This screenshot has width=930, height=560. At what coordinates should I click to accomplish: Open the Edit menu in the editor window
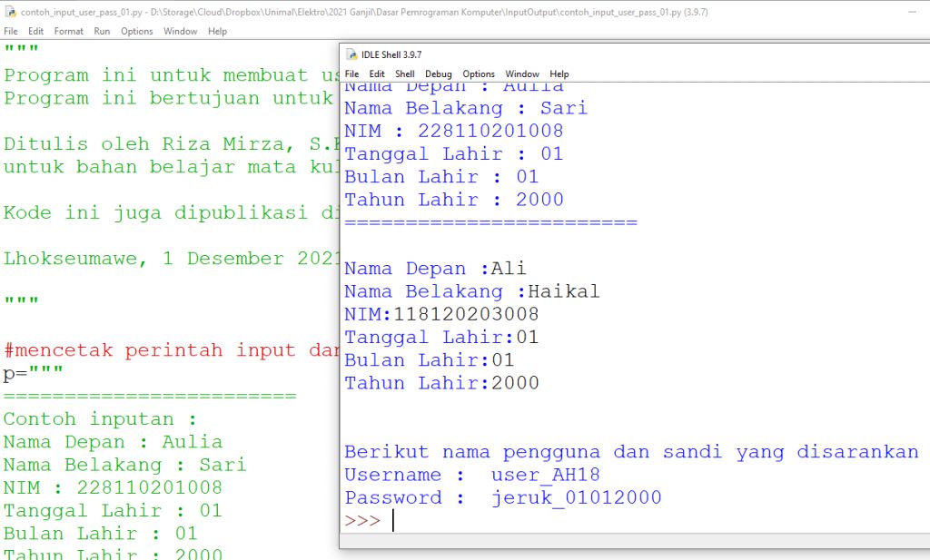tap(35, 31)
